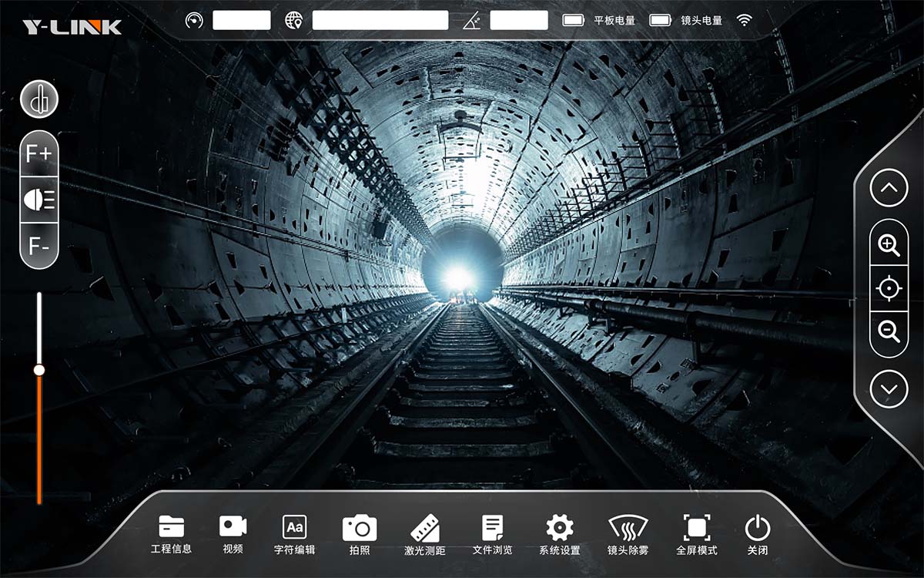Zoom out with magnifier minus
The width and height of the screenshot is (924, 578).
tap(889, 332)
